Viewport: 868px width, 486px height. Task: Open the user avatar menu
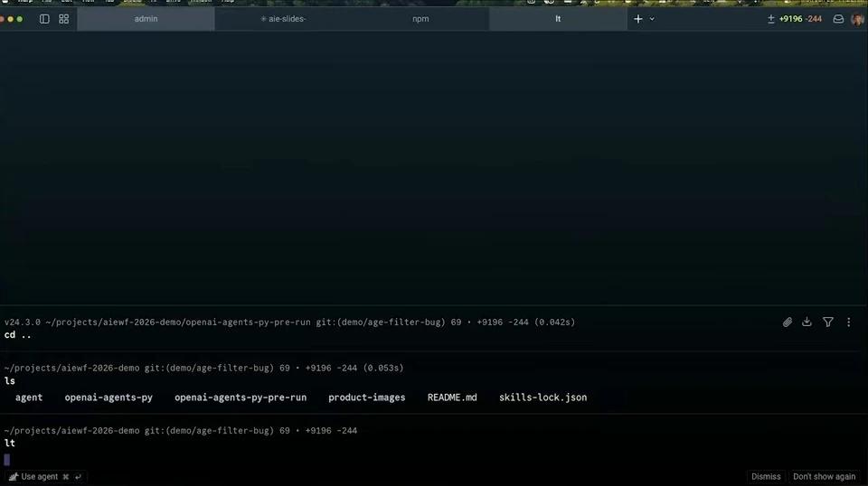coord(857,19)
